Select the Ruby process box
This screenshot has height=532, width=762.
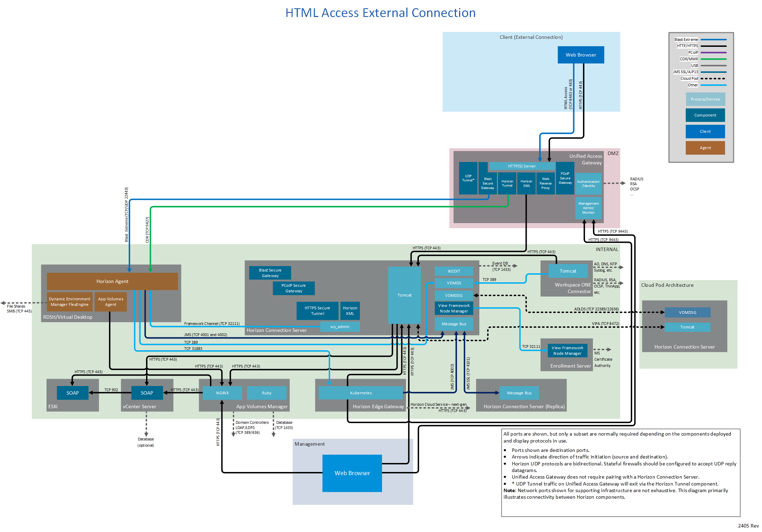[266, 393]
